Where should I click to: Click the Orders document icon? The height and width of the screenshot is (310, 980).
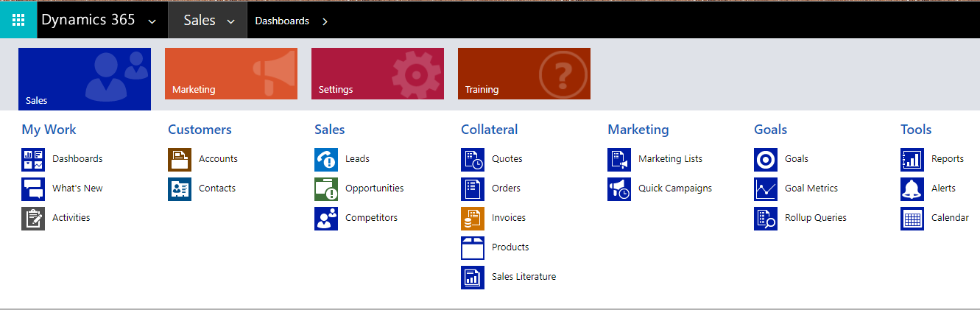pos(473,189)
